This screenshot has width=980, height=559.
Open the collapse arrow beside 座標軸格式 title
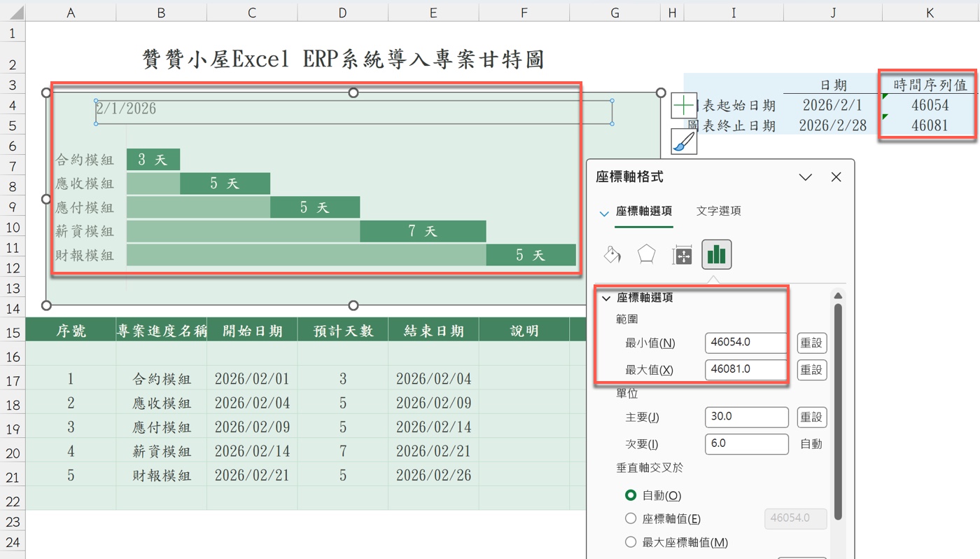pyautogui.click(x=805, y=177)
